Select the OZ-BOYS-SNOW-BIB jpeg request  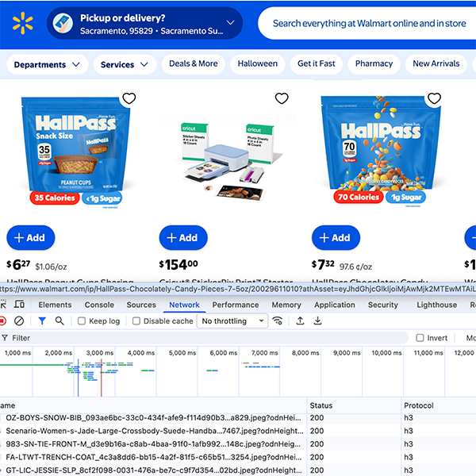(x=153, y=418)
